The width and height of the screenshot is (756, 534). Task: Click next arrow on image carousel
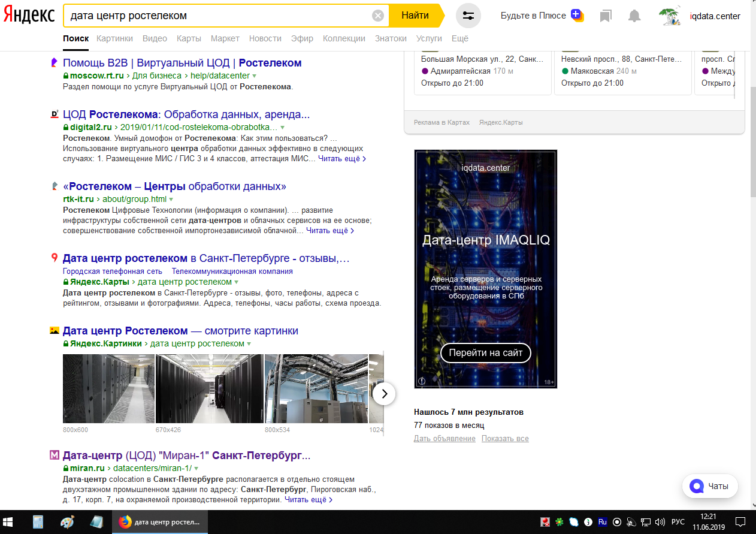384,394
